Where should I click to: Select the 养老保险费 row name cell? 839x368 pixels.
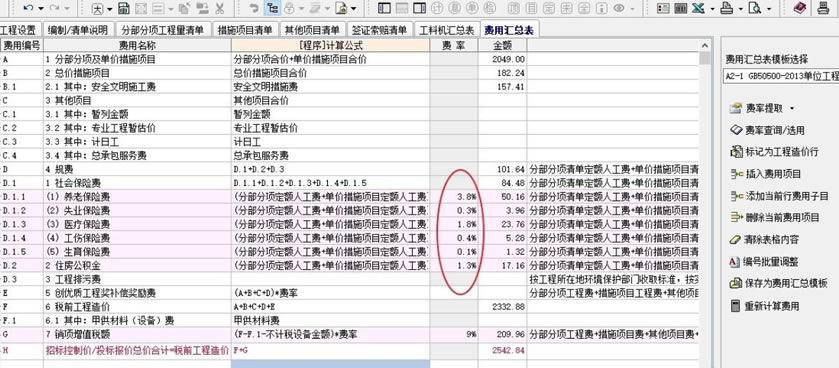pos(138,196)
